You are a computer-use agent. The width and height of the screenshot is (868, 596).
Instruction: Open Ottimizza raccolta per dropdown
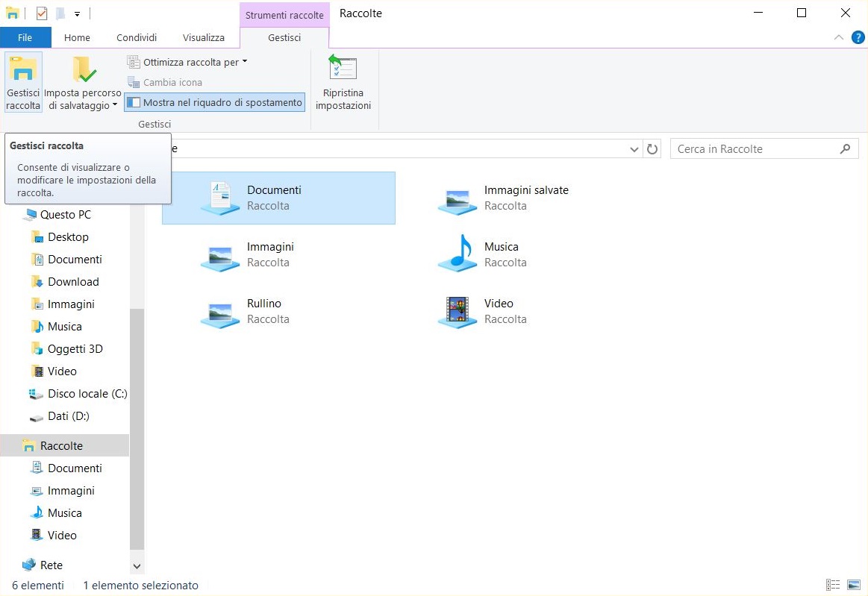tap(187, 62)
